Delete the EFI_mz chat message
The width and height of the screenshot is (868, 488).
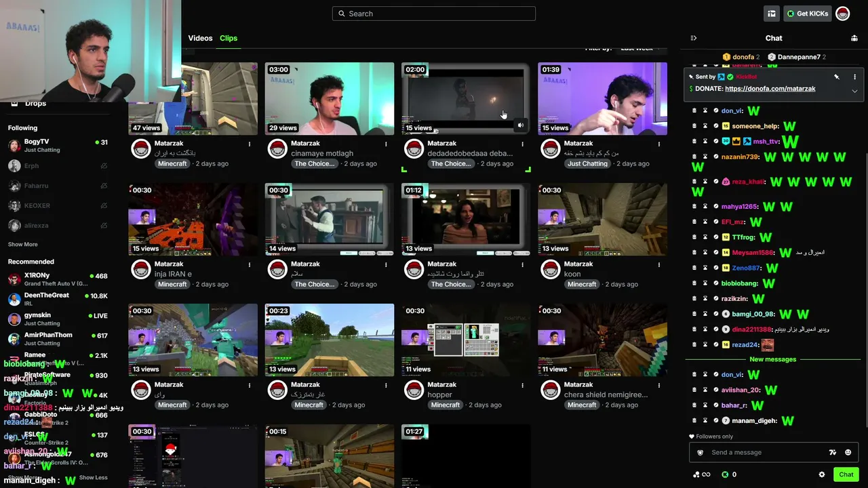coord(694,222)
